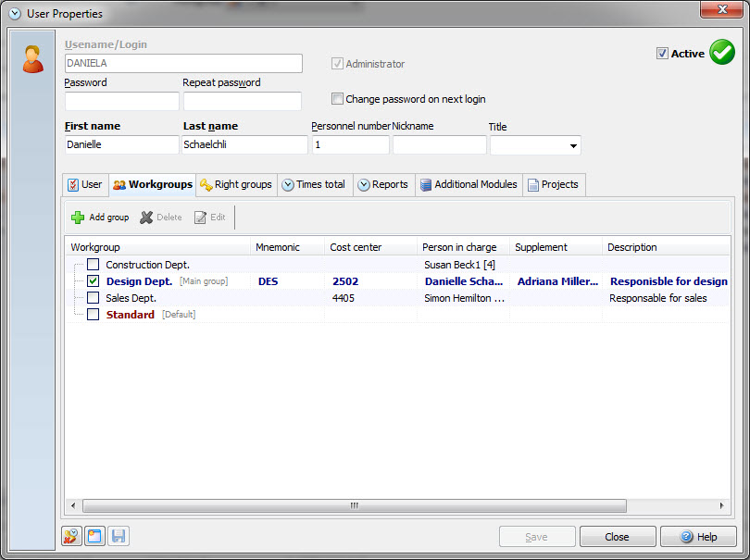Image resolution: width=750 pixels, height=560 pixels.
Task: Click the horizontal scrollbar in workgroup list
Action: 354,505
